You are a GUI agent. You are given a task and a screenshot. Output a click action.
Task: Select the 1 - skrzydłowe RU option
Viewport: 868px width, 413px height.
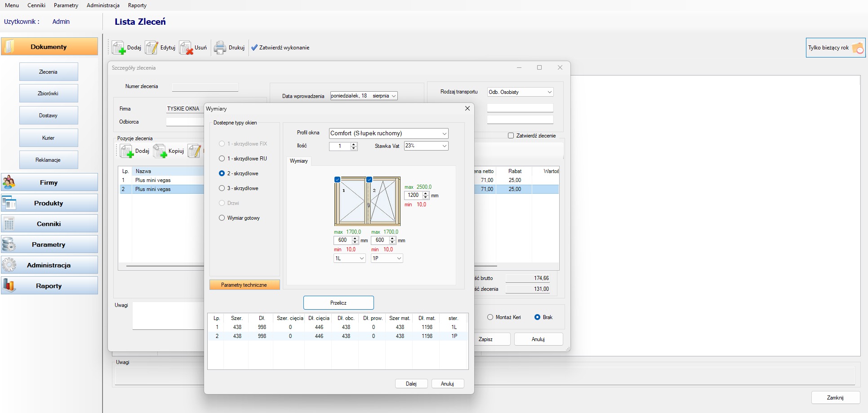222,159
